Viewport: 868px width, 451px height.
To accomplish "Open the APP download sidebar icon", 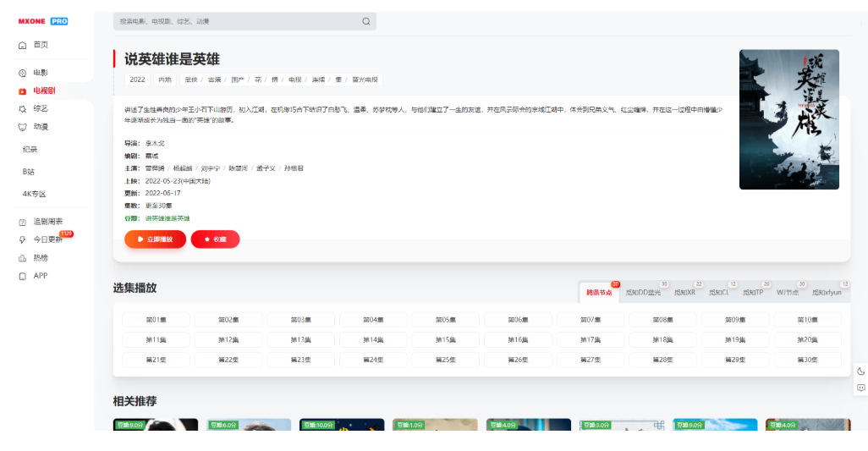I will pos(23,276).
